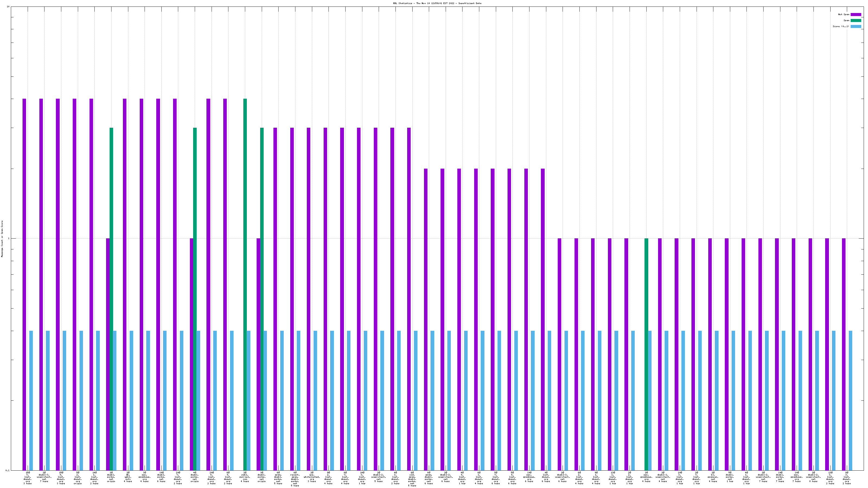Click the ips.whitelisted.org 3 hops label
868x488 pixels.
[312, 477]
